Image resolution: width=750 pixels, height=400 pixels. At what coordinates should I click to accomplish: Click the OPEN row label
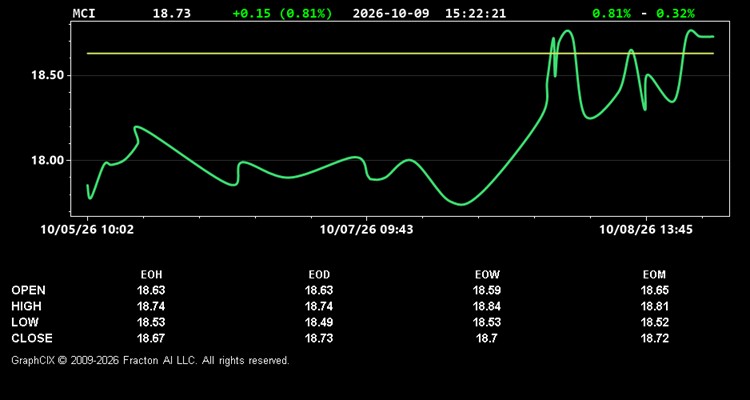29,290
